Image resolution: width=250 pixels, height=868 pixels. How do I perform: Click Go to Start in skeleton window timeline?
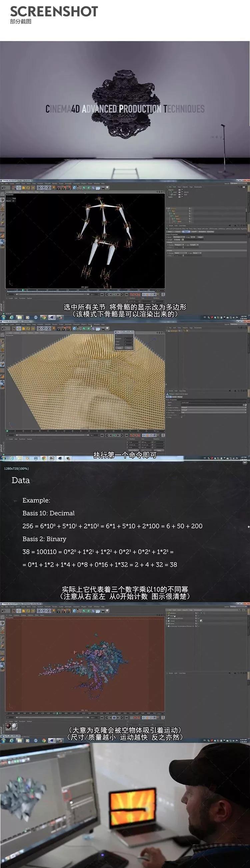[102, 294]
